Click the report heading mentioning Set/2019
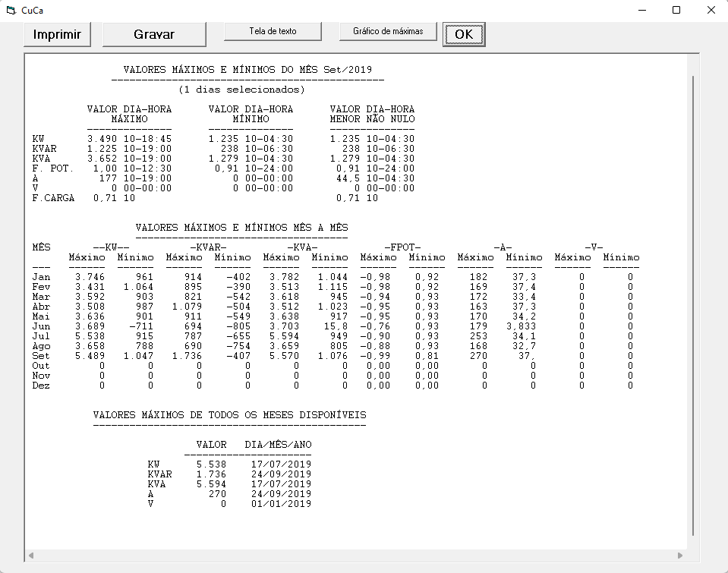 click(247, 70)
